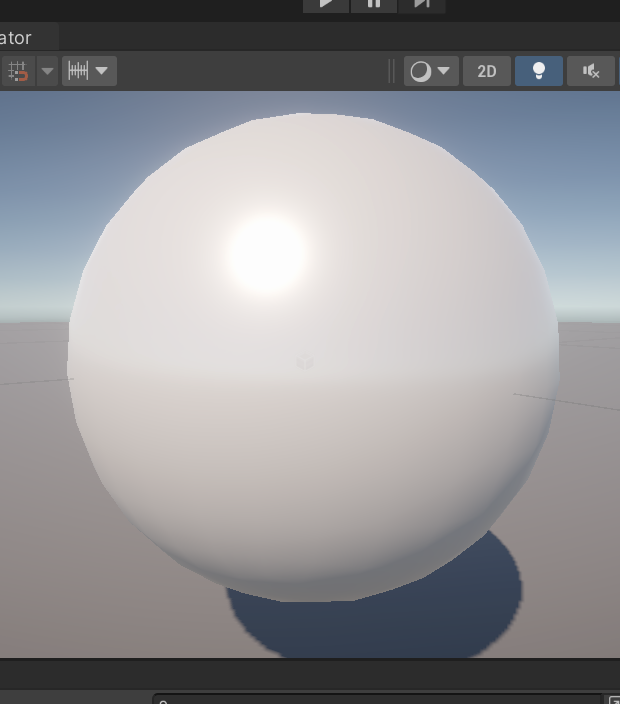Toggle 2D view mode
The image size is (620, 704).
pyautogui.click(x=487, y=71)
